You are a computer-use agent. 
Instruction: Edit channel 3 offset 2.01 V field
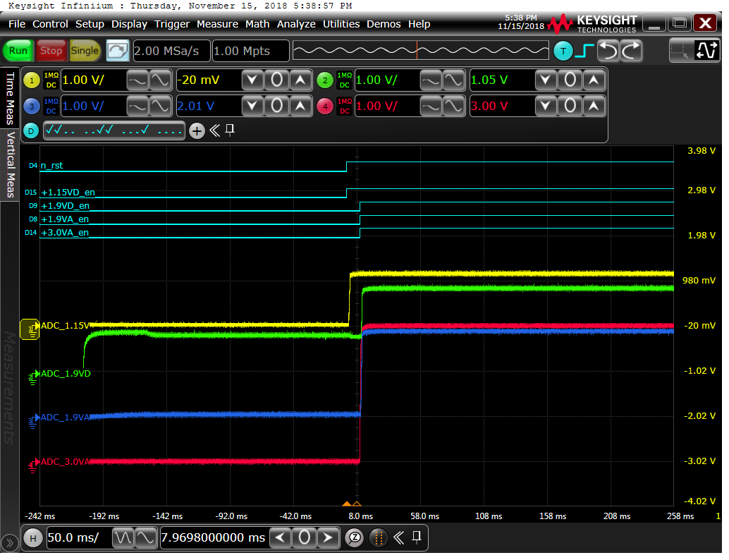[208, 106]
